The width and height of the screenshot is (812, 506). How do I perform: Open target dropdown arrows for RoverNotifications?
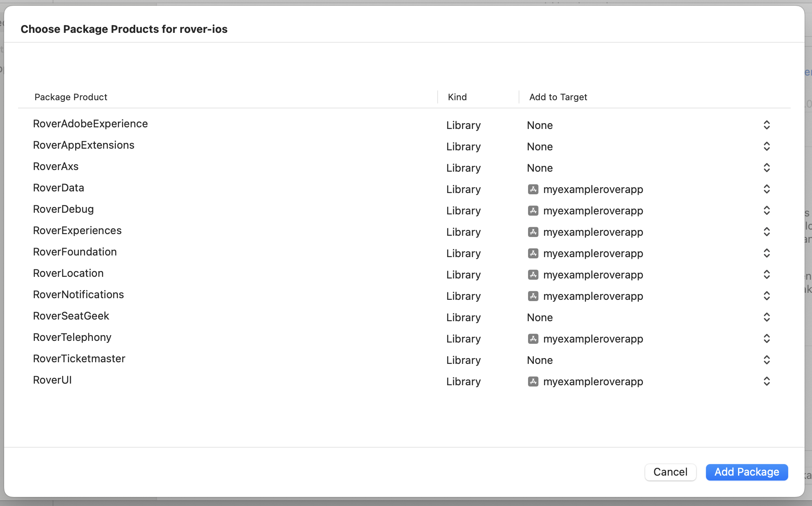coord(766,296)
